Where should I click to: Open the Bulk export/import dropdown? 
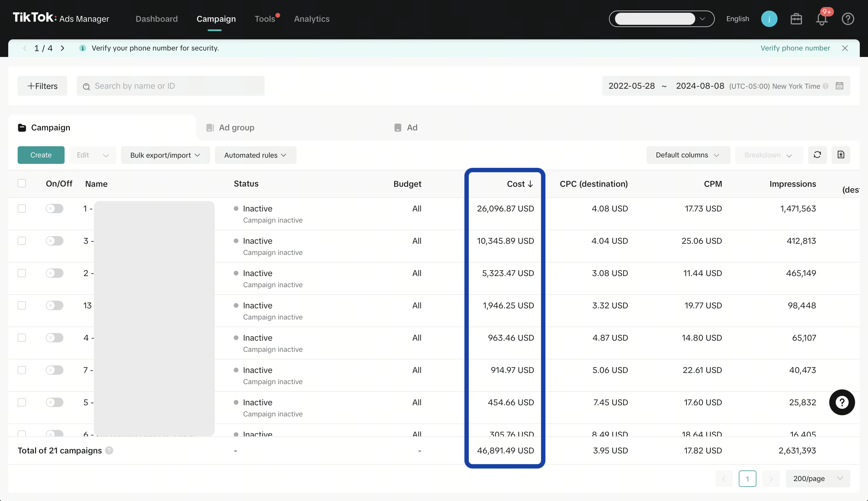tap(165, 155)
